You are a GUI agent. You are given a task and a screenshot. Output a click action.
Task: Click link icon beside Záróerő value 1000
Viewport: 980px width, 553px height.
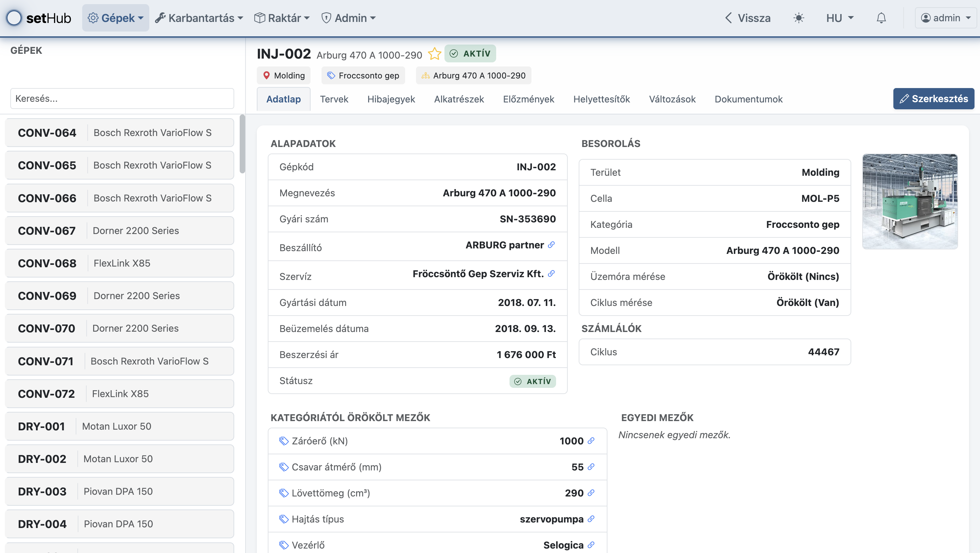point(591,441)
